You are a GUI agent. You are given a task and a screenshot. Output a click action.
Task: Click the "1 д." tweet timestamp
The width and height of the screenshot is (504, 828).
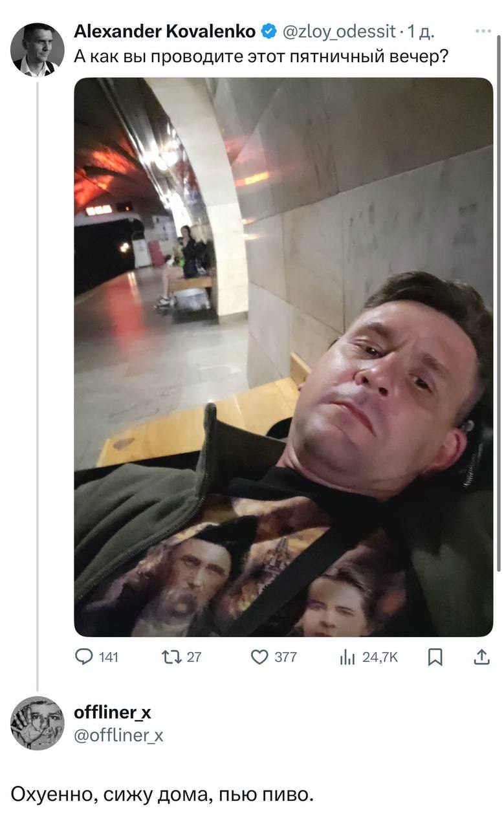421,30
